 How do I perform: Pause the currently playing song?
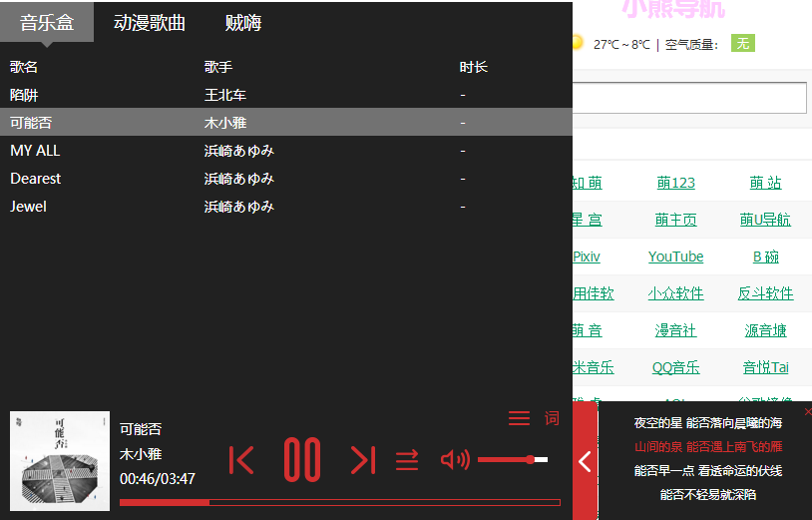(x=302, y=459)
